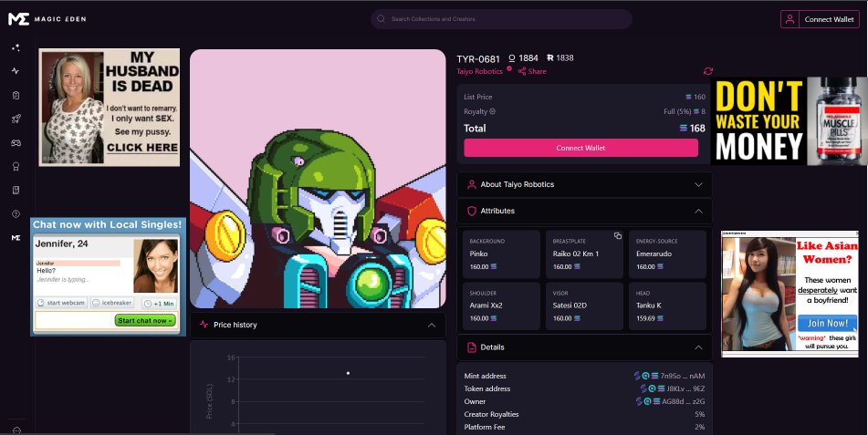Click the magnifier icon in the search bar
868x435 pixels.
[x=381, y=19]
